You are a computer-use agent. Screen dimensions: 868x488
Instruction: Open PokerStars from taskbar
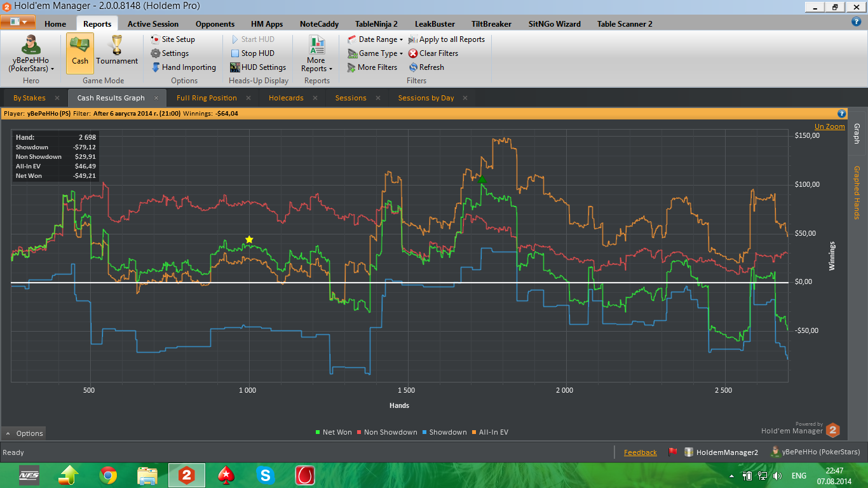[x=226, y=475]
